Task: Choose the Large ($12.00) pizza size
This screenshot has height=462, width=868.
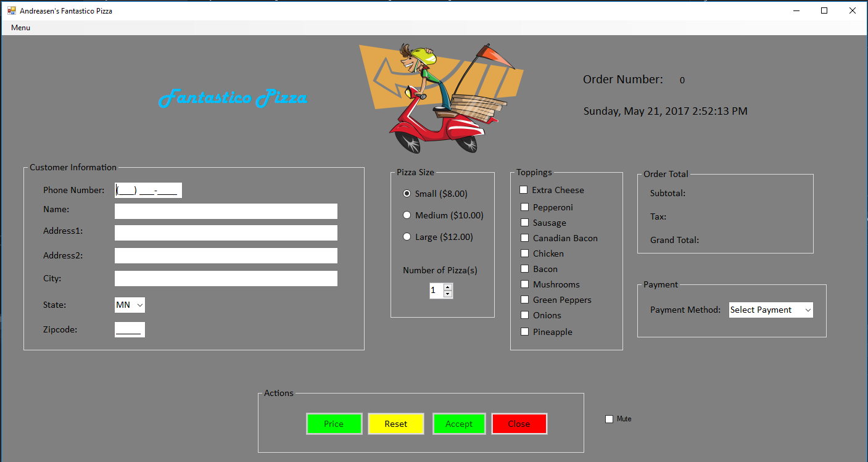Action: click(x=407, y=236)
